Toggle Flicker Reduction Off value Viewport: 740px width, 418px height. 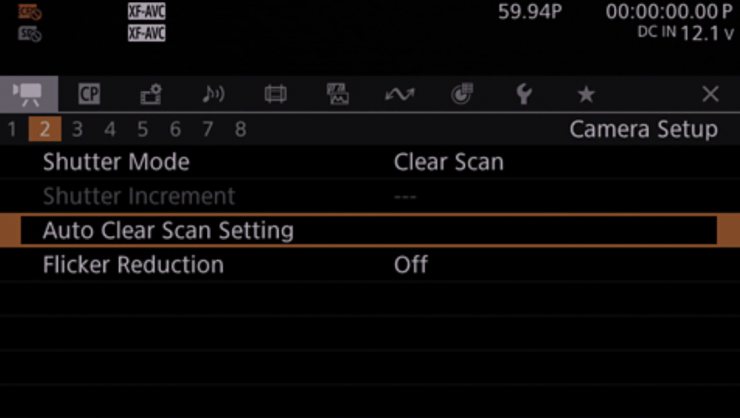(x=410, y=266)
